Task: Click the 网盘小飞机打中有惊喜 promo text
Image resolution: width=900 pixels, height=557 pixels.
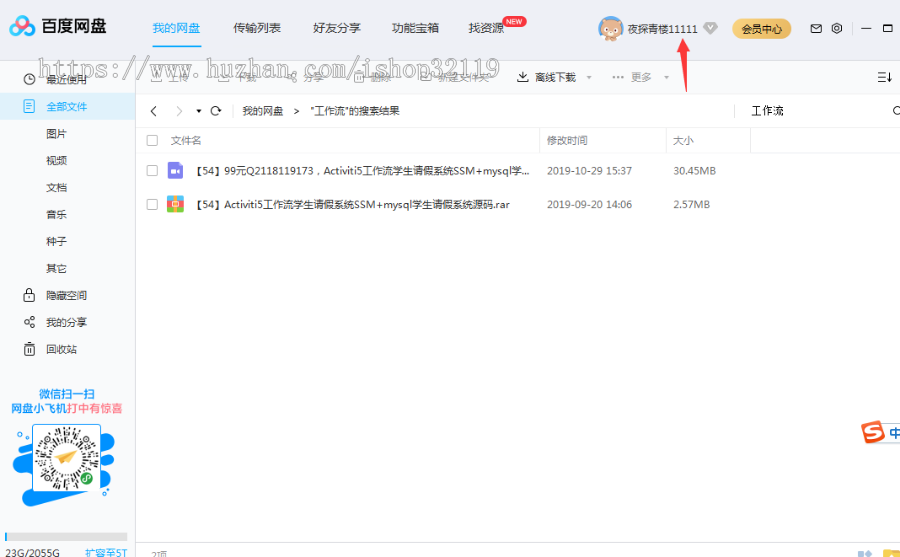Action: pos(67,408)
